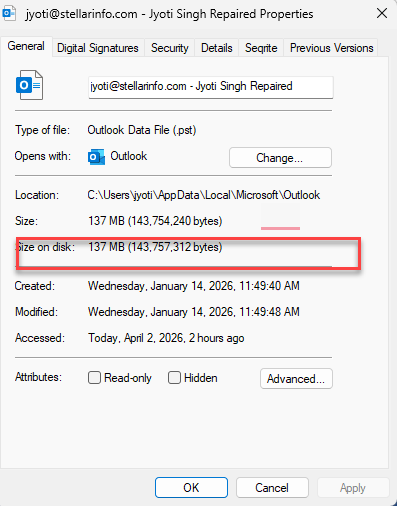Enable the Read-only attribute checkbox
This screenshot has width=397, height=506.
point(94,378)
